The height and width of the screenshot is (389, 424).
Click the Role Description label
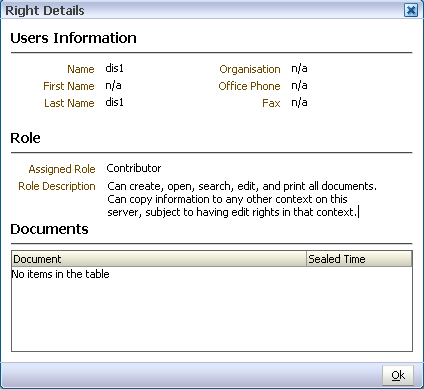57,186
